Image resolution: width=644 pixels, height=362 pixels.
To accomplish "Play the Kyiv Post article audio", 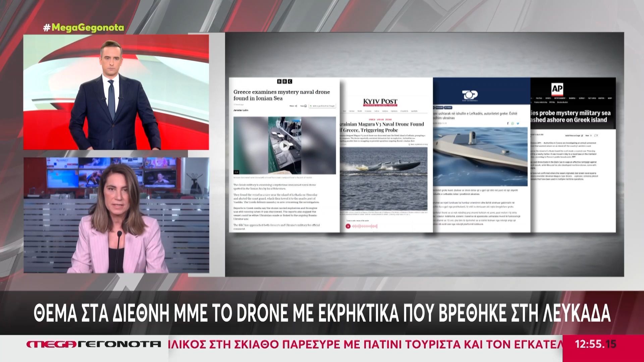I will [x=348, y=226].
